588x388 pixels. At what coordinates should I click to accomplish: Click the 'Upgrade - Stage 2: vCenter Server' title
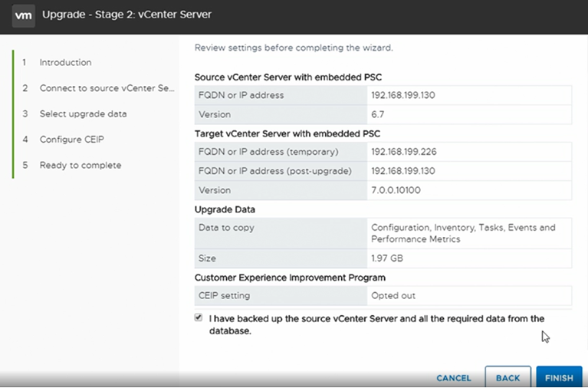click(126, 15)
